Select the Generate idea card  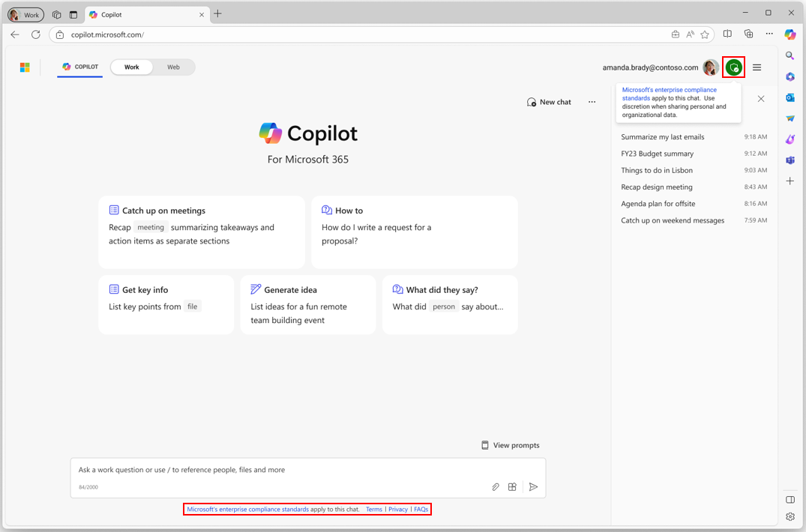[308, 304]
